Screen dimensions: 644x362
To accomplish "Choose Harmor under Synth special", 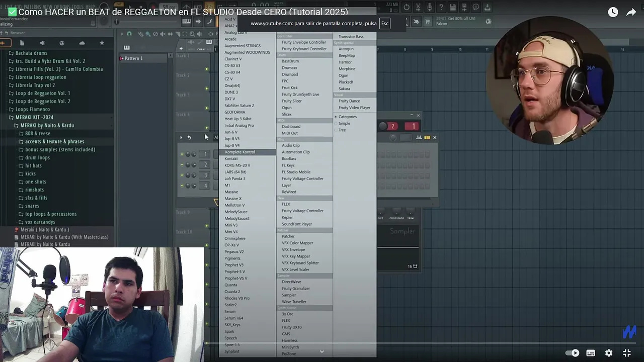I will (x=345, y=62).
